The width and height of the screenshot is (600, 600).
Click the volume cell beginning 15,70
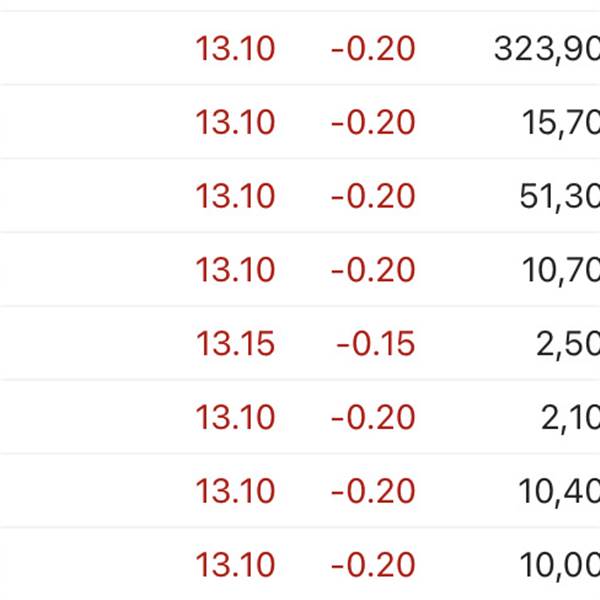[561, 123]
